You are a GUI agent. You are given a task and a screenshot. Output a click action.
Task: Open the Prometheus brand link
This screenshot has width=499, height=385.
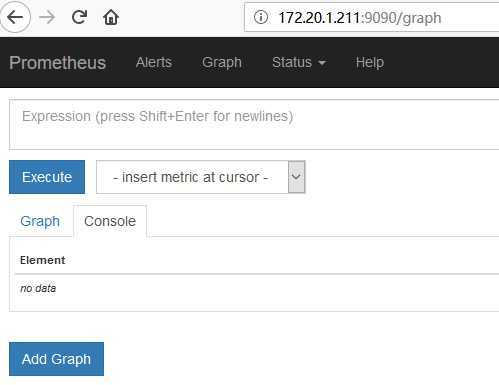click(58, 63)
